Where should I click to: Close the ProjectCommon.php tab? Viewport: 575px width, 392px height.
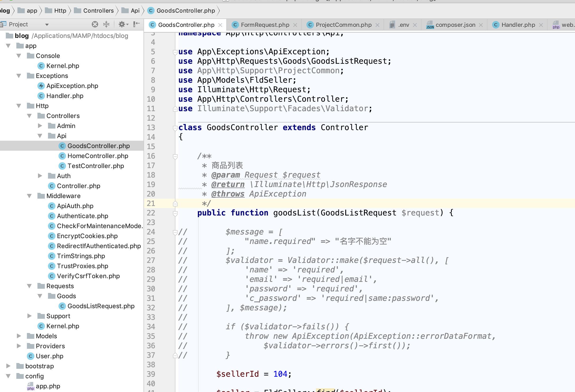pos(377,25)
